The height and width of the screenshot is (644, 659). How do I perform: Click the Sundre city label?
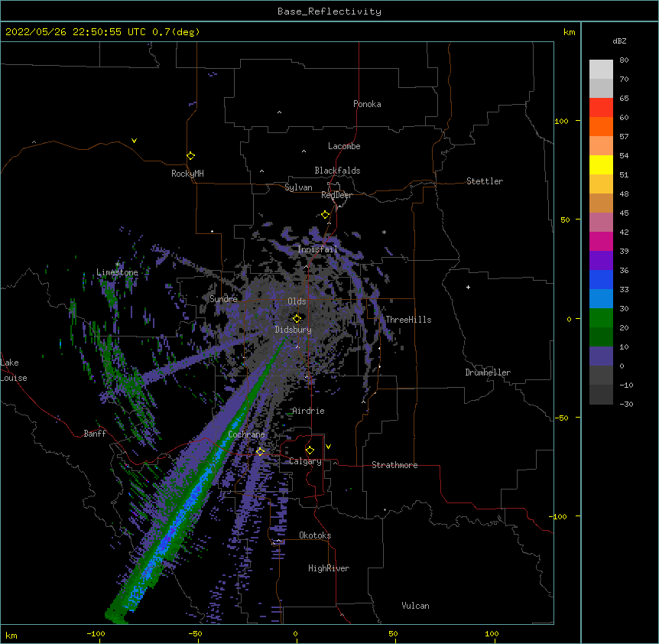tap(223, 299)
